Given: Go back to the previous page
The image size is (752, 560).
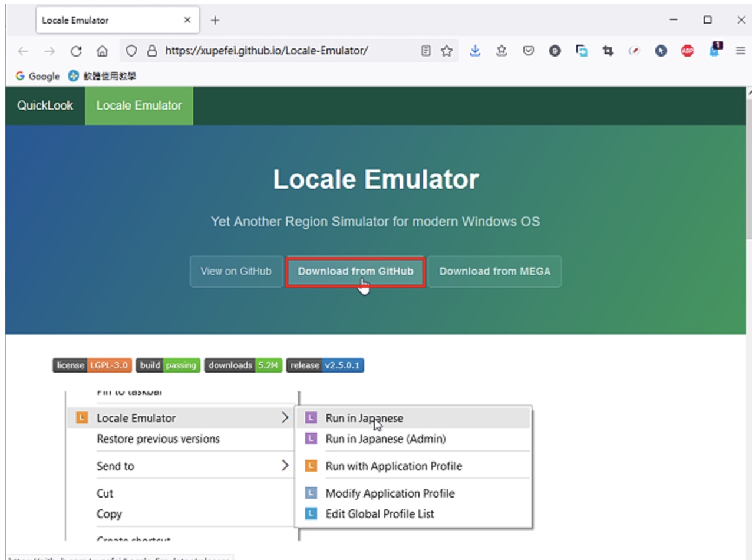Looking at the screenshot, I should [x=23, y=51].
